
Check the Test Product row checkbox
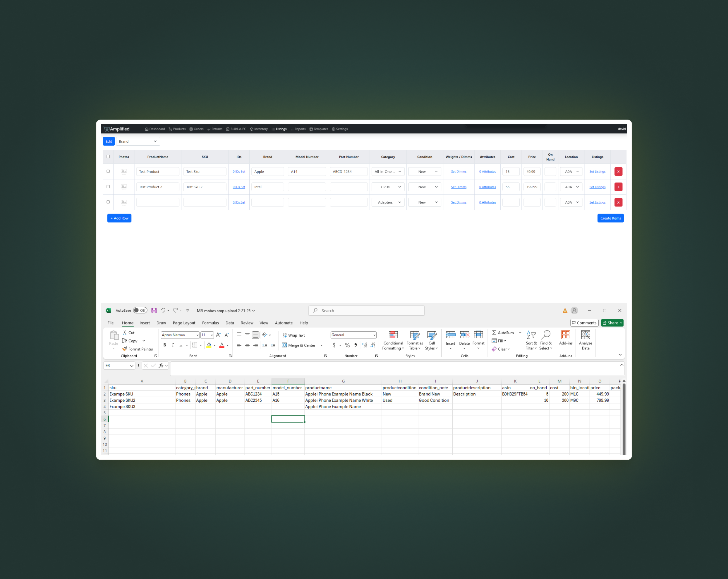108,171
